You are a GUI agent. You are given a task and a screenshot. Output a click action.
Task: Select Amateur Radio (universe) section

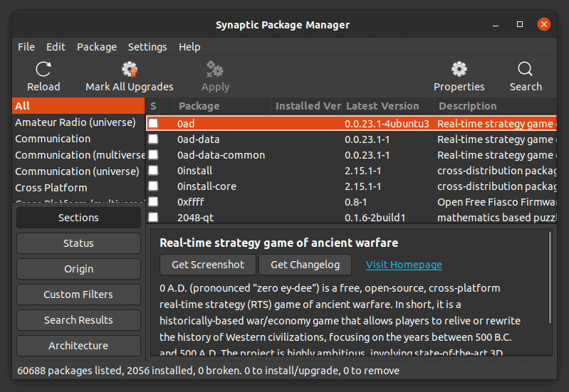(75, 122)
